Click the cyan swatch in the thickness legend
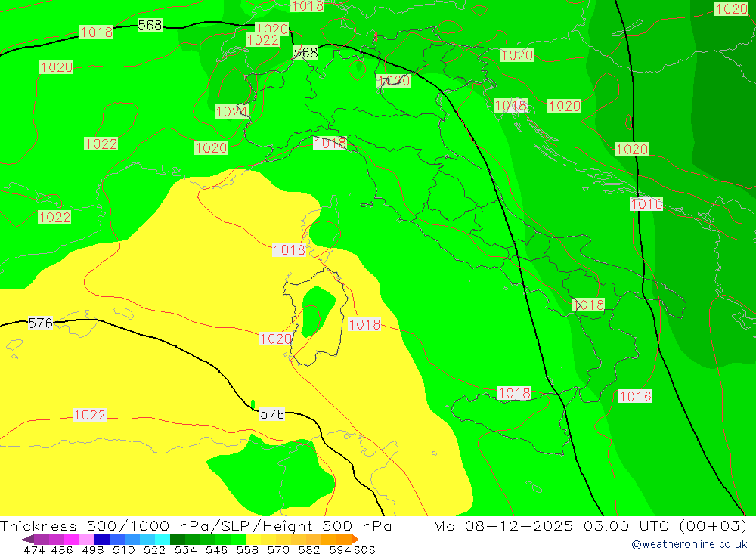 163,539
